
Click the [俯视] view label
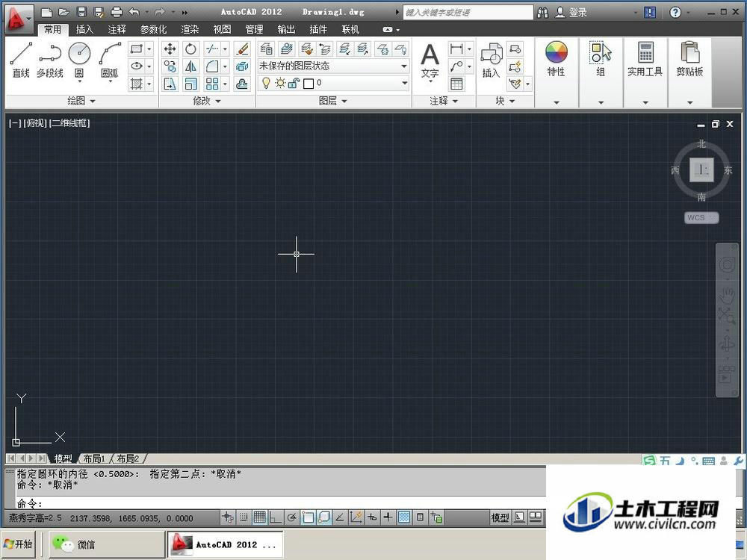point(35,123)
